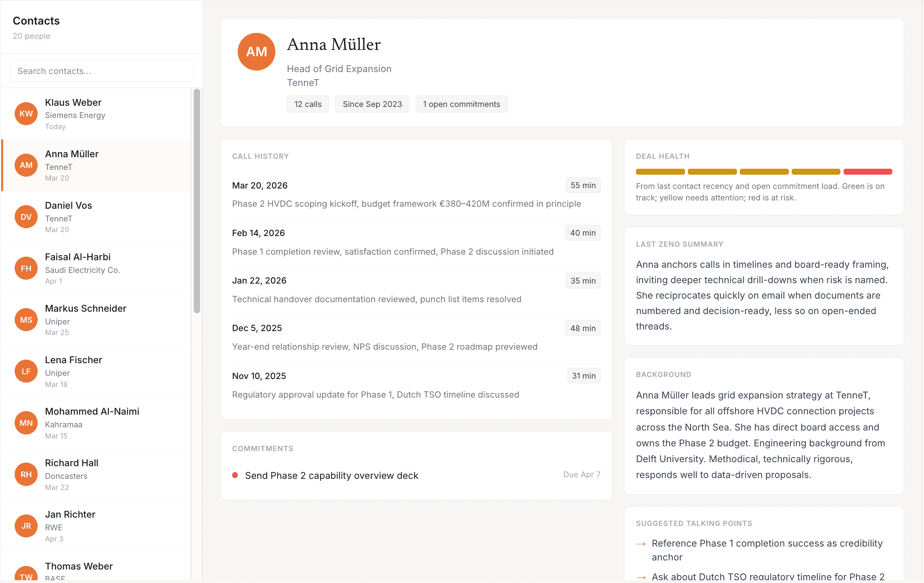Click the 48 min duration badge
924x583 pixels.
tap(582, 328)
